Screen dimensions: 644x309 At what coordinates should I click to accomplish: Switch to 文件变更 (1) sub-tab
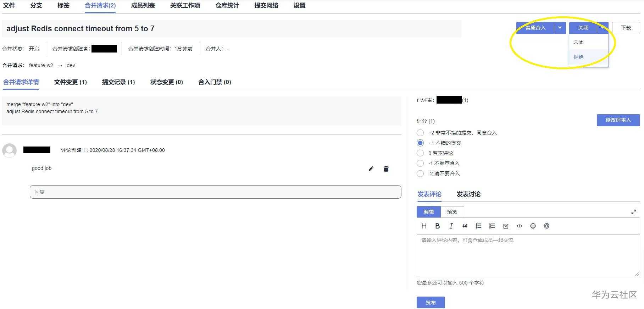click(71, 82)
